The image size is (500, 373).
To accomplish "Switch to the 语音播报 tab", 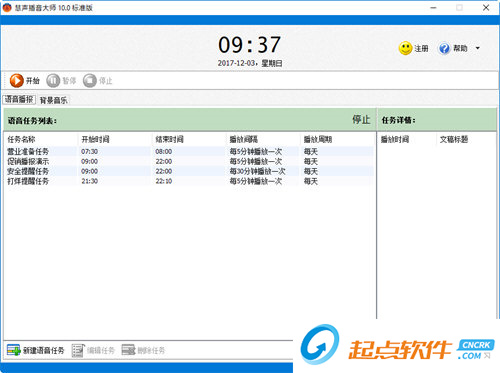I will [x=19, y=99].
